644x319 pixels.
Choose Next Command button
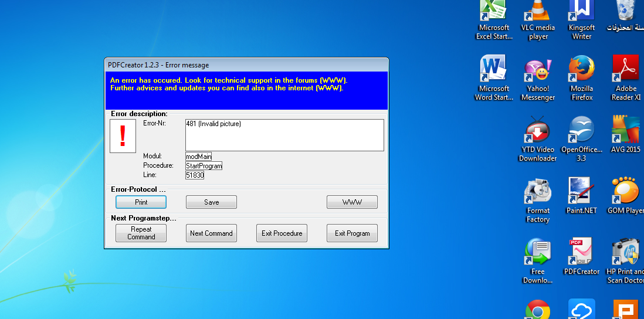[x=212, y=233]
